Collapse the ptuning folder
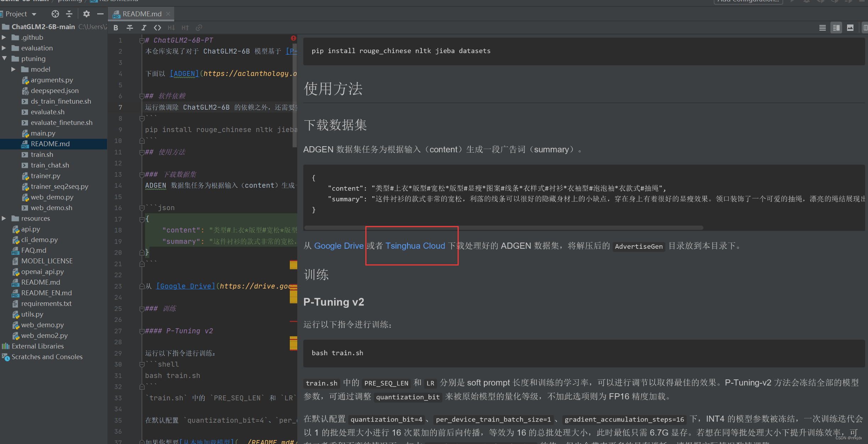This screenshot has width=868, height=444. point(4,59)
